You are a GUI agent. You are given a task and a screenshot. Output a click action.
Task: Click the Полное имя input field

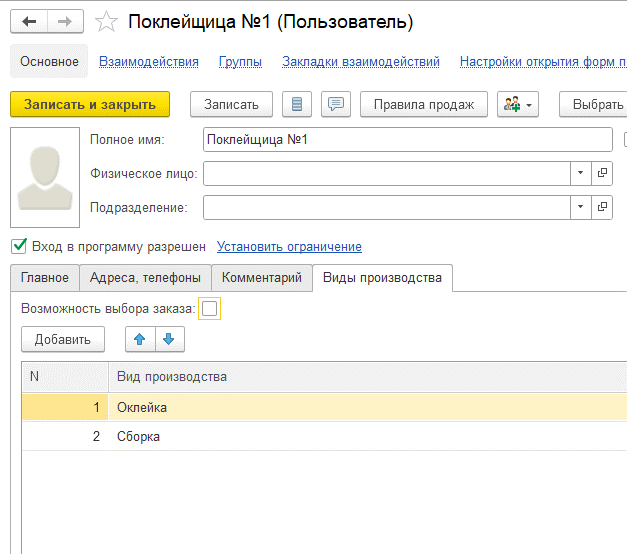click(x=406, y=140)
